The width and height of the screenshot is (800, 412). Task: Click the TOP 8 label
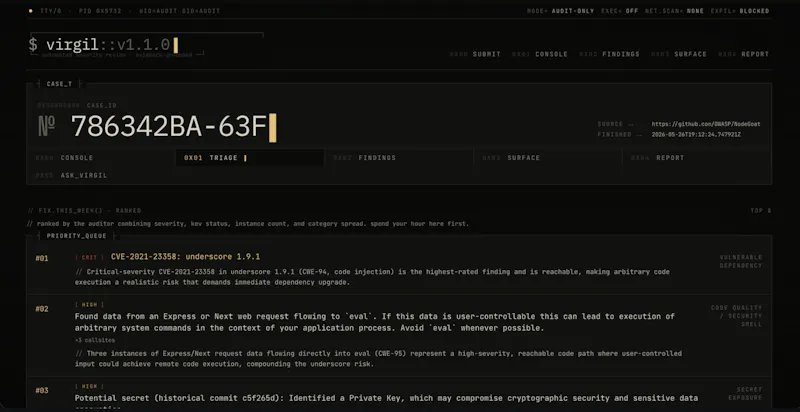[x=761, y=211]
